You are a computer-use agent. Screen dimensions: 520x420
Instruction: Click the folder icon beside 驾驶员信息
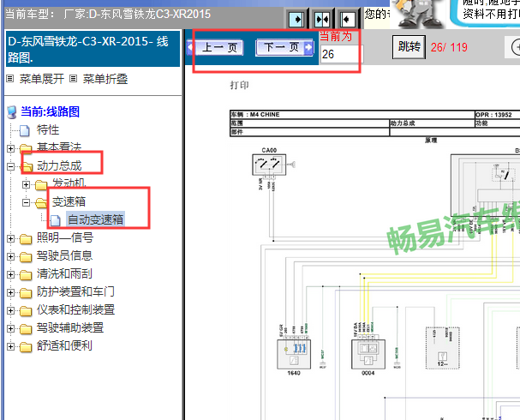(26, 257)
